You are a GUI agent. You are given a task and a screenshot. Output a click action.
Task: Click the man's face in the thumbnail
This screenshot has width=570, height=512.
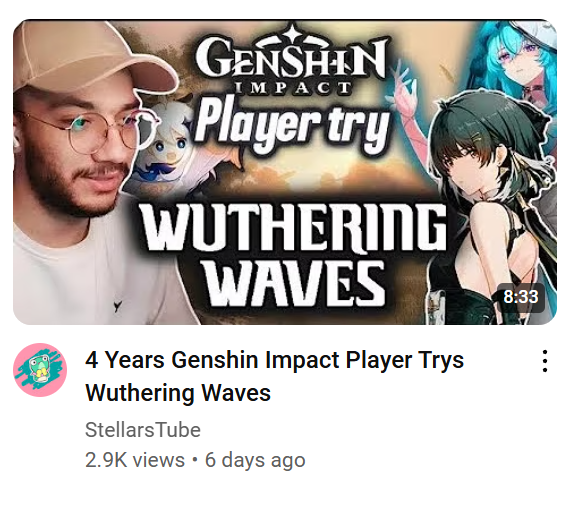(x=78, y=153)
